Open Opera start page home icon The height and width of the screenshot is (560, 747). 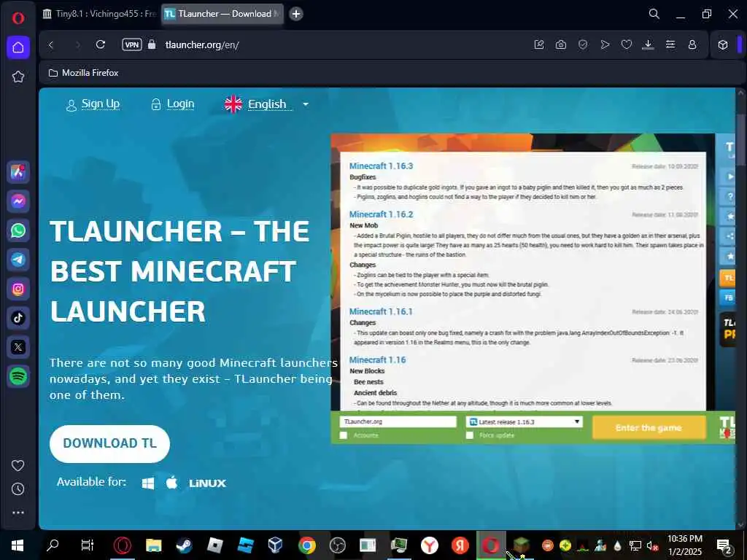tap(18, 47)
